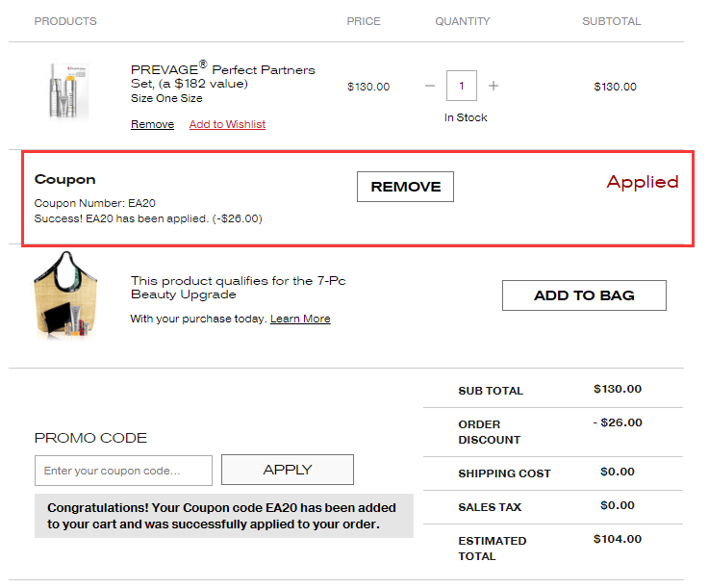The height and width of the screenshot is (588, 709).
Task: Click the ADD TO BAG button
Action: click(584, 295)
